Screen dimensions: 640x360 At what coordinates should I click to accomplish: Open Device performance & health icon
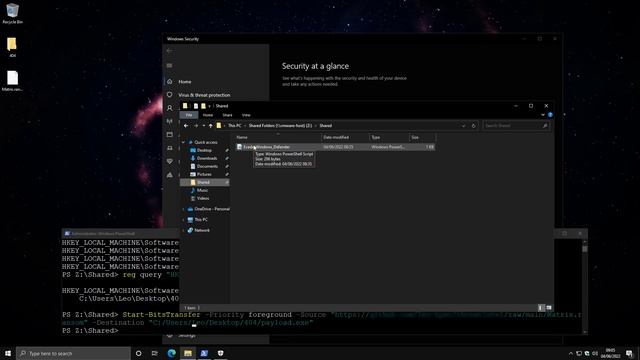[169, 162]
